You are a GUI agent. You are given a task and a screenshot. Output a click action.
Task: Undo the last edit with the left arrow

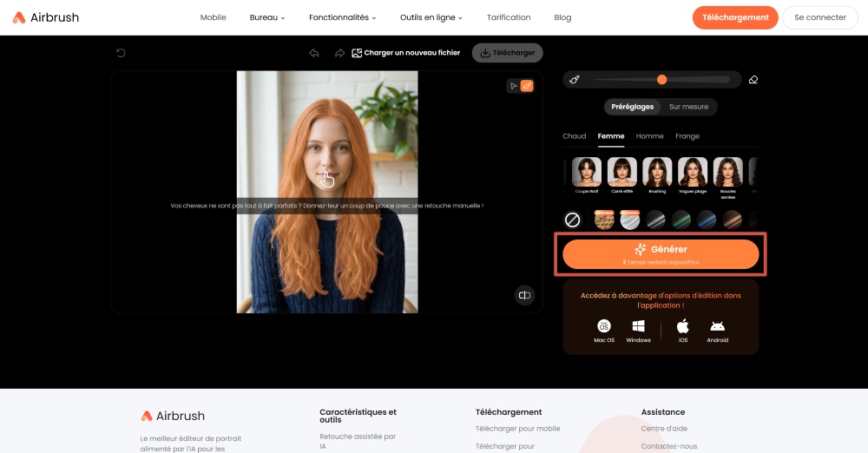tap(314, 53)
